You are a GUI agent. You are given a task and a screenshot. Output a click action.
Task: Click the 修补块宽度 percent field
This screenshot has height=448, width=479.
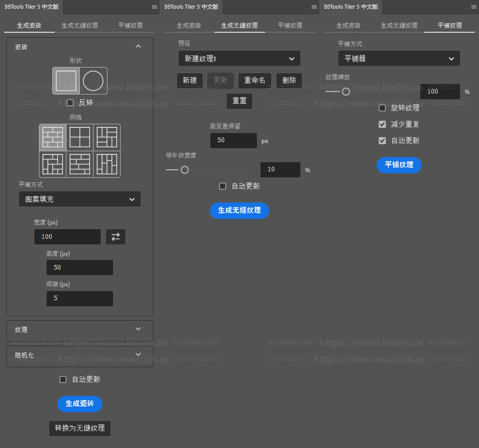coord(280,169)
